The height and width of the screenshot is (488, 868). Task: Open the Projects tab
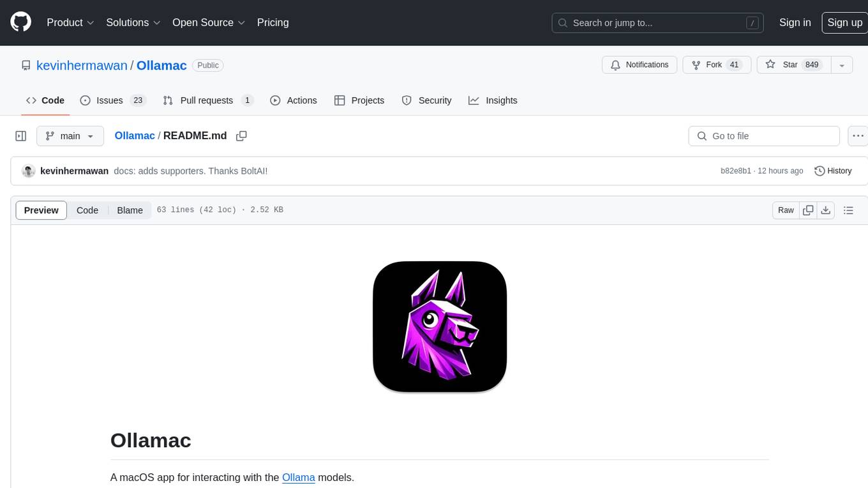tap(359, 100)
